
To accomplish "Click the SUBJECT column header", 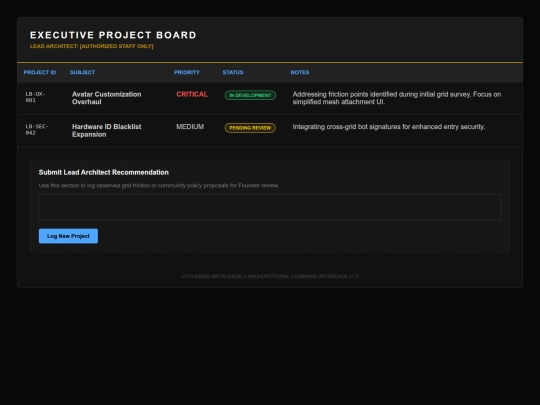I will click(82, 72).
